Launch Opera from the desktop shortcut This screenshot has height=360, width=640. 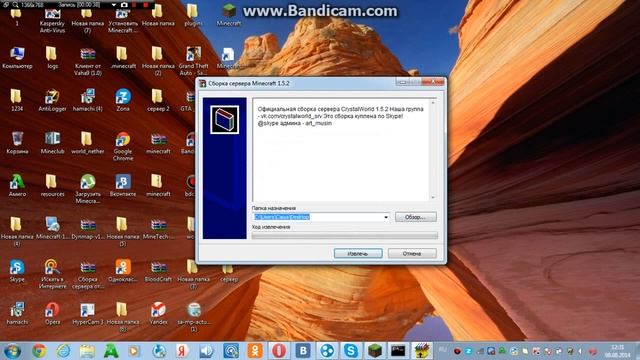point(52,313)
